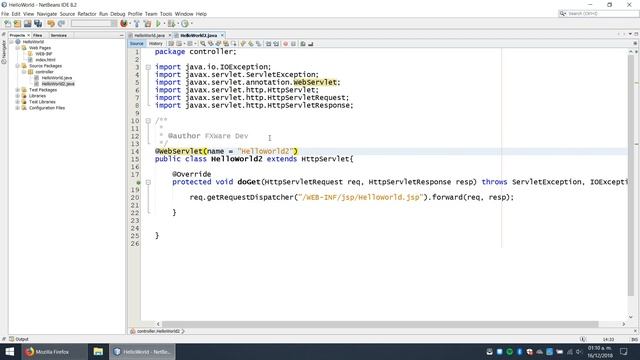The image size is (640, 360).
Task: Click the editor Find Selection magnifier icon
Action: pyautogui.click(x=202, y=44)
